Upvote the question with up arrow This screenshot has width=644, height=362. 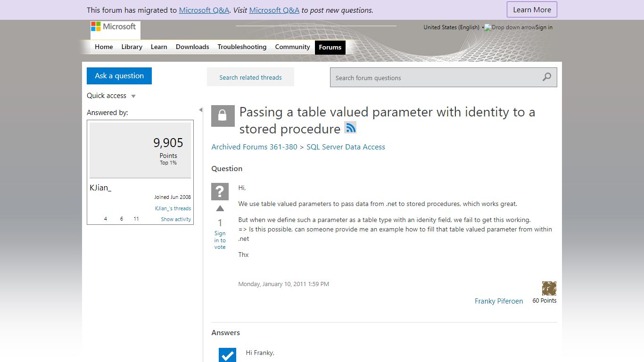[x=220, y=208]
